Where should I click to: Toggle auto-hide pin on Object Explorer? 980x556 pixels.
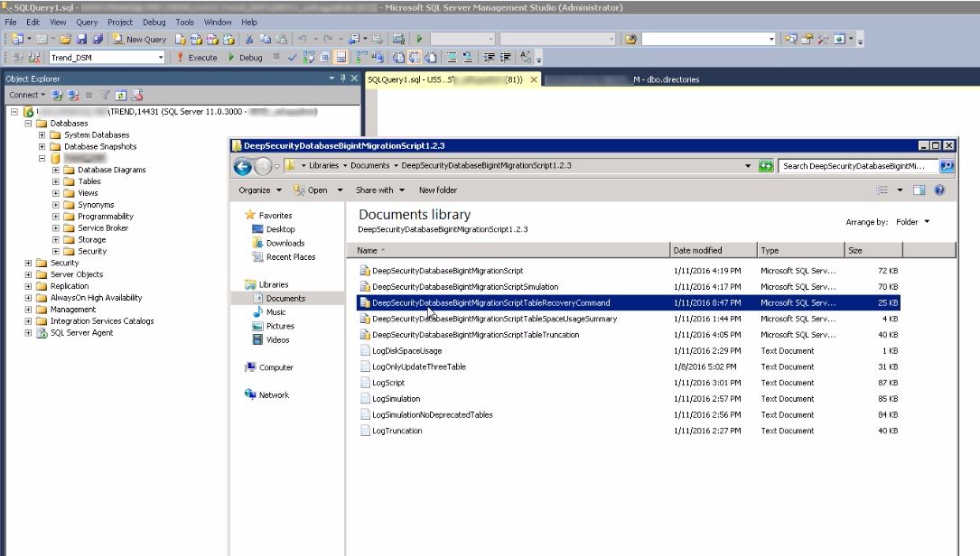342,79
